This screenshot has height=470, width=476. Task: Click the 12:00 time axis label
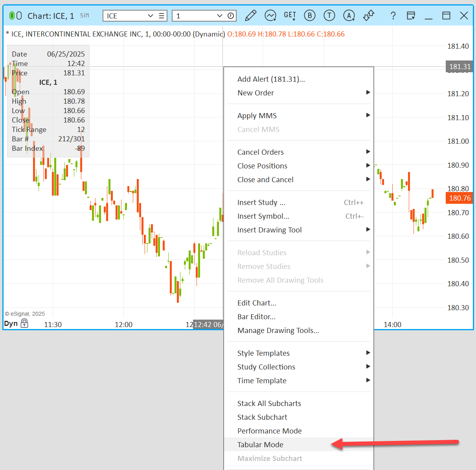point(123,325)
